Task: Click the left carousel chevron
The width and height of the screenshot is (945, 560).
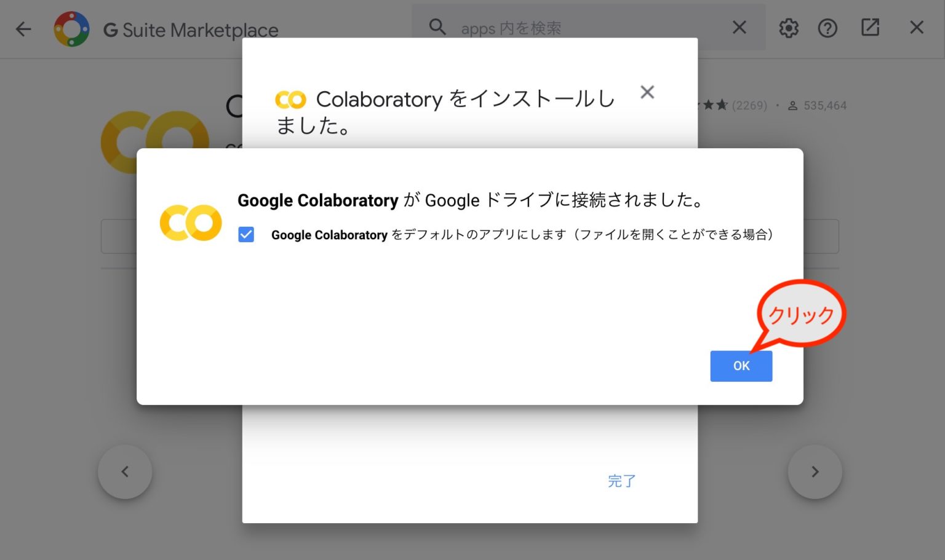Action: [x=125, y=471]
